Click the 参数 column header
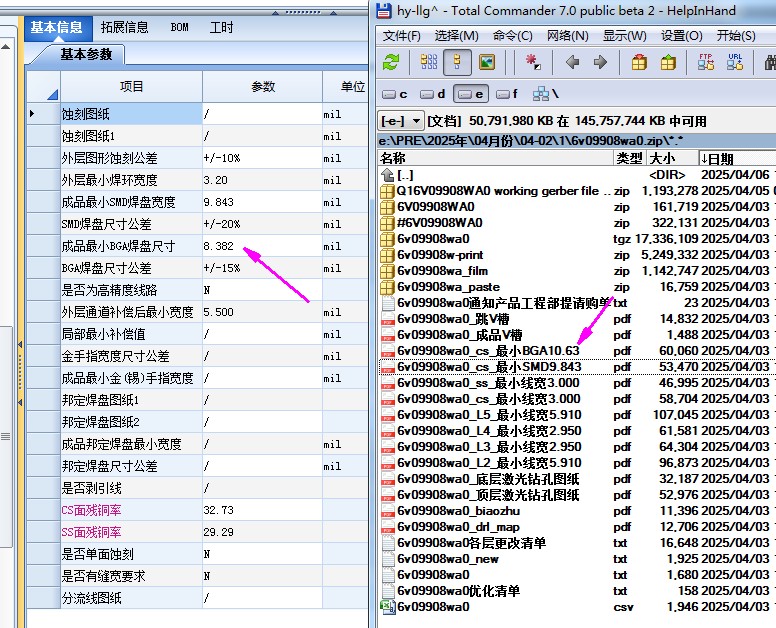This screenshot has height=628, width=776. point(263,87)
